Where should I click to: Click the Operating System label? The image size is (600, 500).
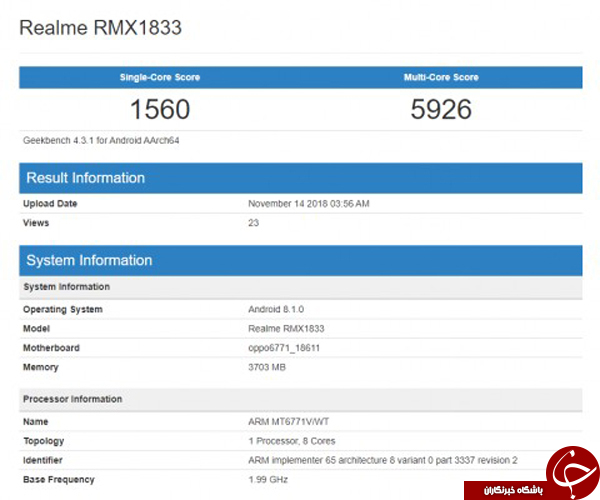point(63,309)
